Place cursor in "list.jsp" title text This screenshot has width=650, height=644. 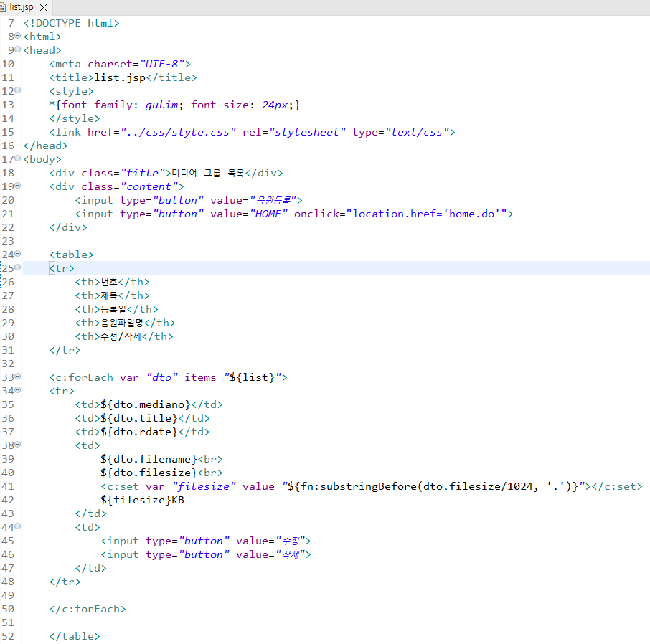tap(120, 77)
